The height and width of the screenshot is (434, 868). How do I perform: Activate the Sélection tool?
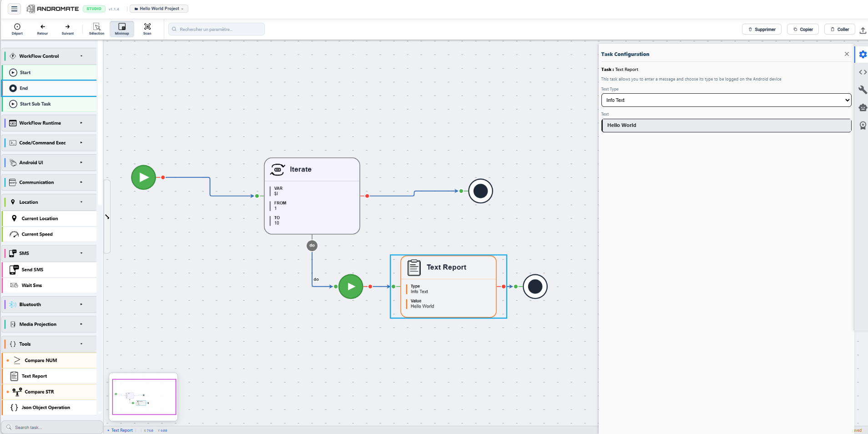[x=96, y=29]
